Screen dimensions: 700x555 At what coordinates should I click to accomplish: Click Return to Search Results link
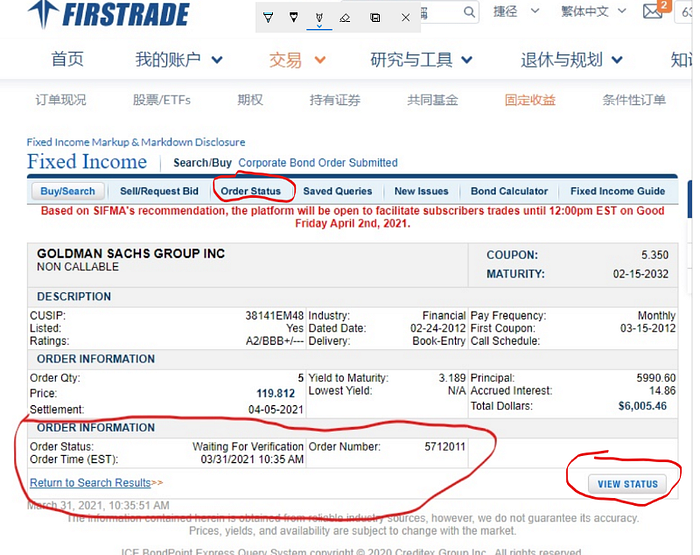[x=90, y=483]
